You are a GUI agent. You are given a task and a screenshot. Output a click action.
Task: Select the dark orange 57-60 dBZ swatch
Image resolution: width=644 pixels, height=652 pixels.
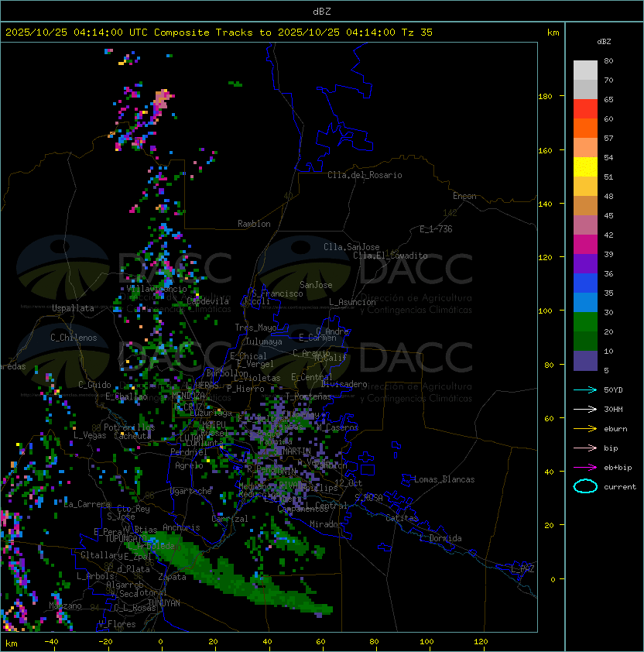(x=585, y=128)
